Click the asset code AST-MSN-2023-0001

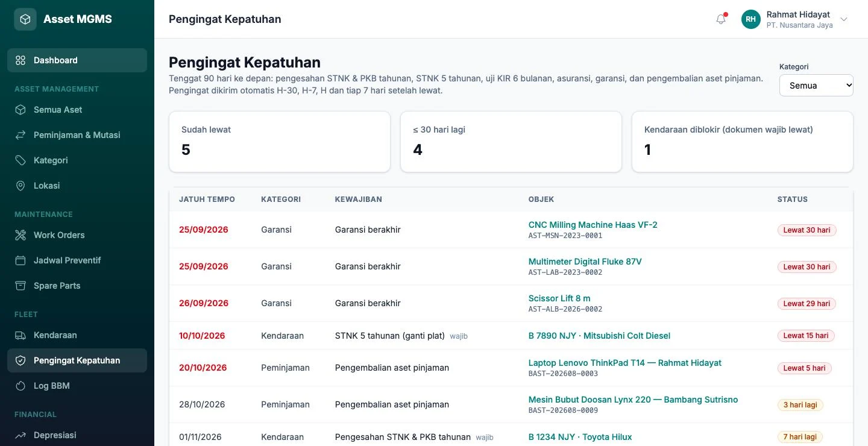tap(565, 236)
